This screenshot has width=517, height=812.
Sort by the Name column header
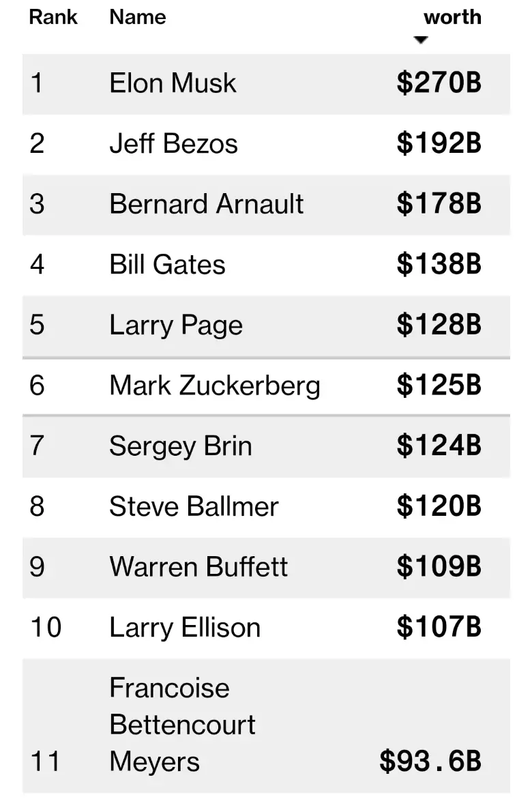(x=137, y=17)
